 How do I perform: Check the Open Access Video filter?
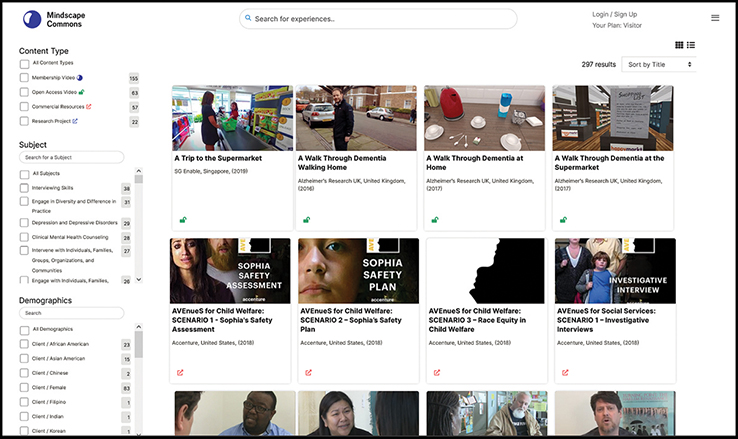click(x=24, y=92)
